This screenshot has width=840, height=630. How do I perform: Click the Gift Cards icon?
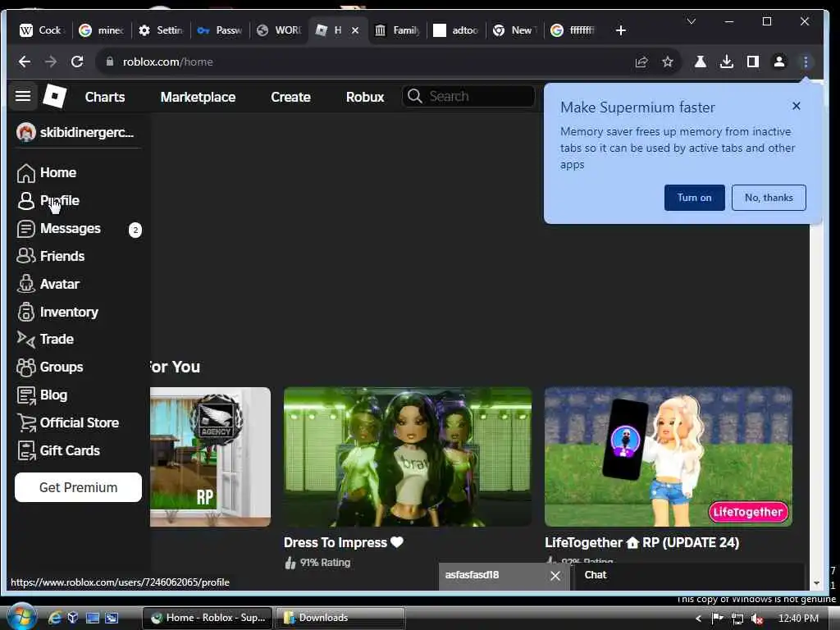(x=25, y=450)
